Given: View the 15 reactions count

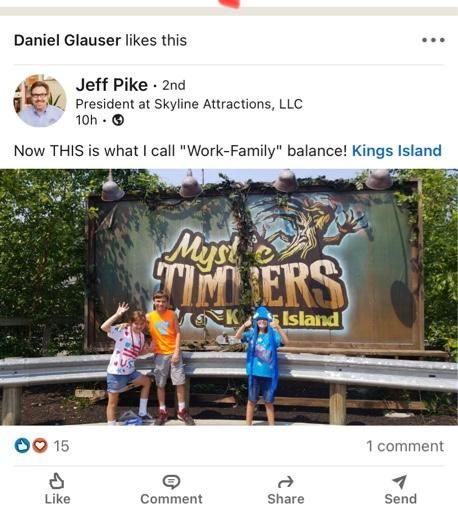Looking at the screenshot, I should click(x=61, y=446).
